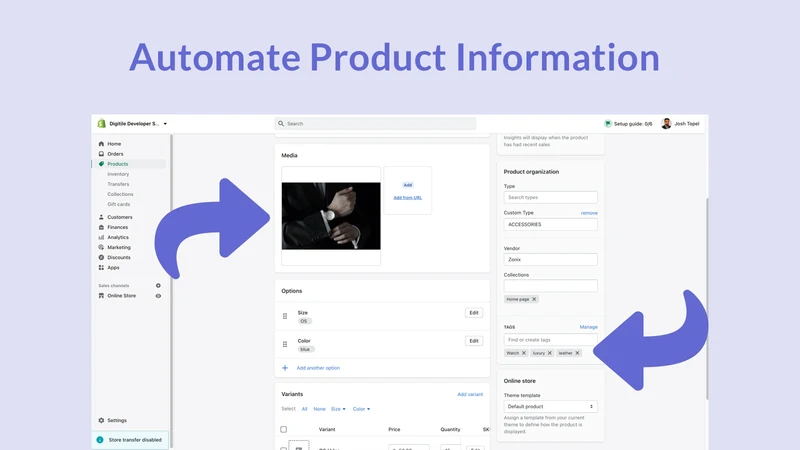Click the page vertical scrollbar

pos(707,299)
